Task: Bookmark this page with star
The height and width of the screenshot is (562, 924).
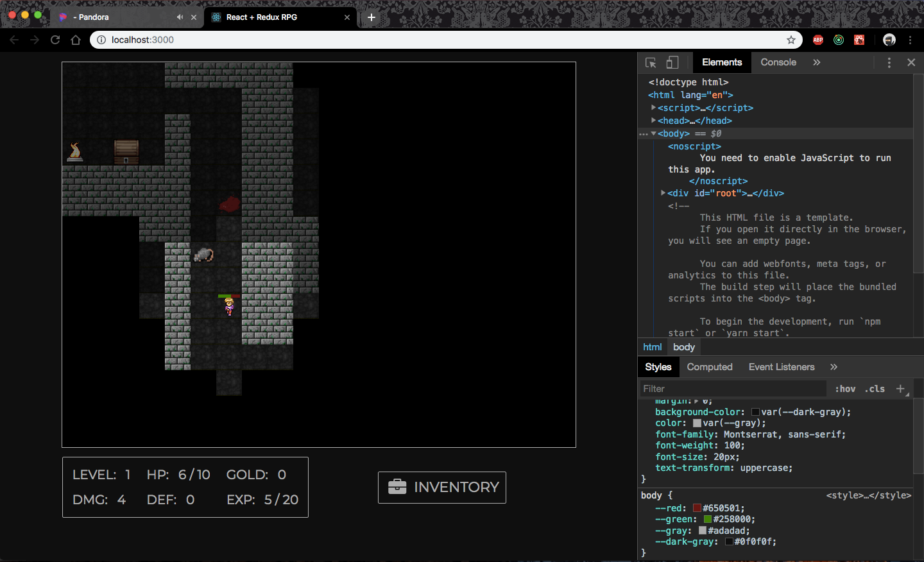Action: 791,40
